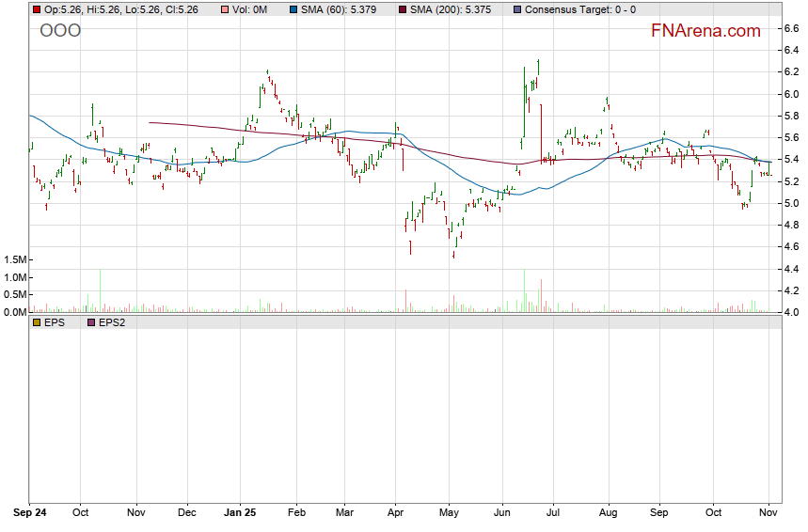Click the yellow EPS legend swatch

point(36,322)
